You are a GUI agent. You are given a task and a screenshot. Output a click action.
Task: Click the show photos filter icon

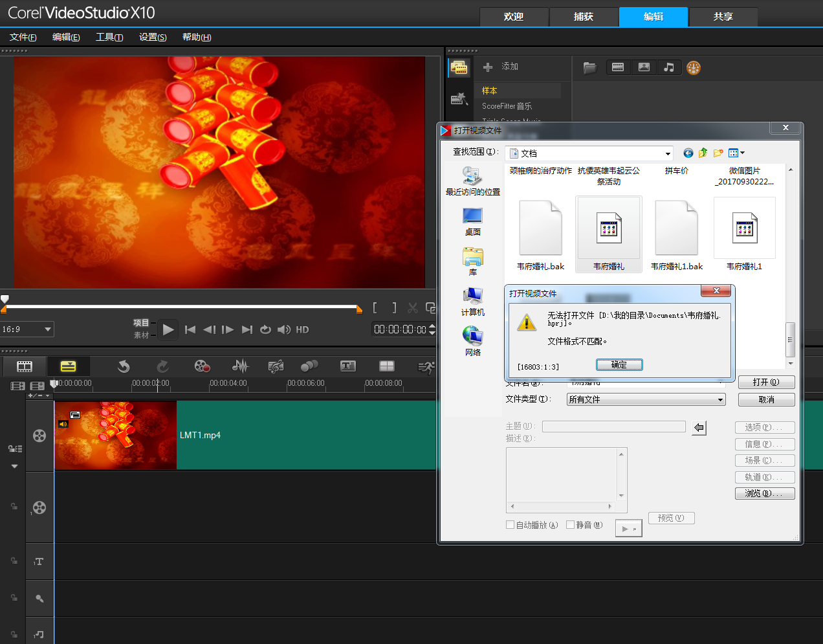click(644, 67)
